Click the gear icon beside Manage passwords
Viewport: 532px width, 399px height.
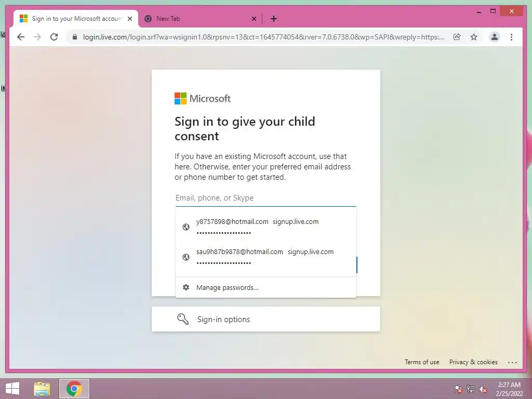[186, 287]
